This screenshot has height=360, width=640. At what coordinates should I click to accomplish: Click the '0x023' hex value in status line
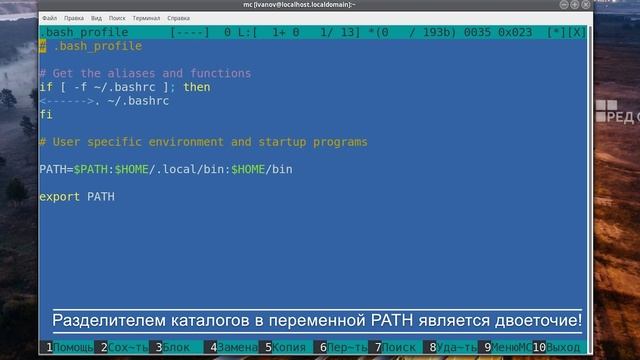pyautogui.click(x=515, y=32)
